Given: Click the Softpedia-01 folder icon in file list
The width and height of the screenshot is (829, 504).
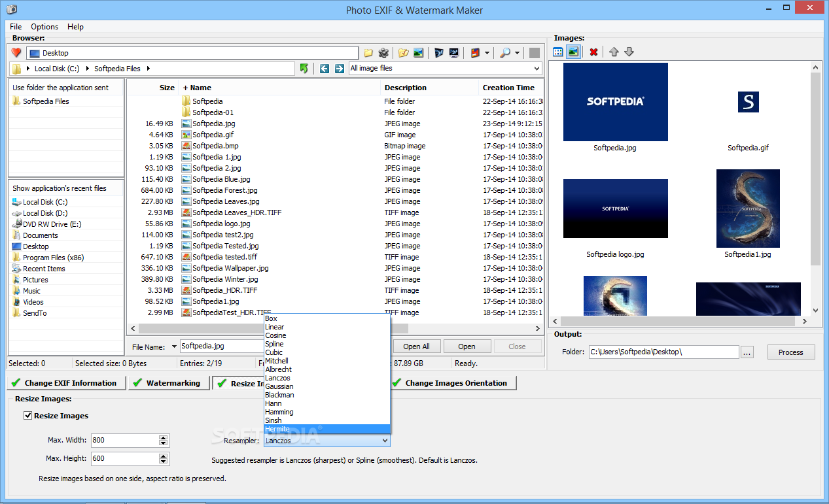Looking at the screenshot, I should tap(186, 112).
